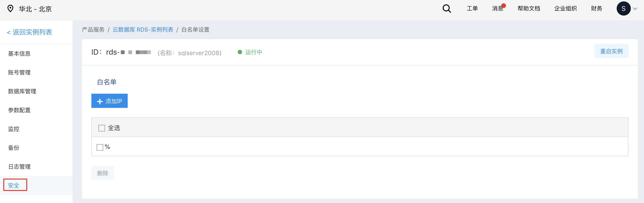This screenshot has height=203, width=644.
Task: Select 账号管理 in the sidebar
Action: [19, 73]
